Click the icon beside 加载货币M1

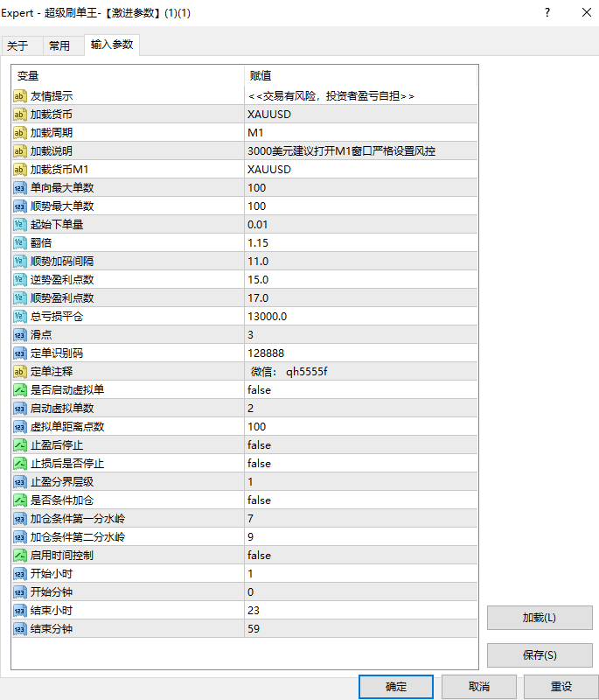click(x=19, y=169)
